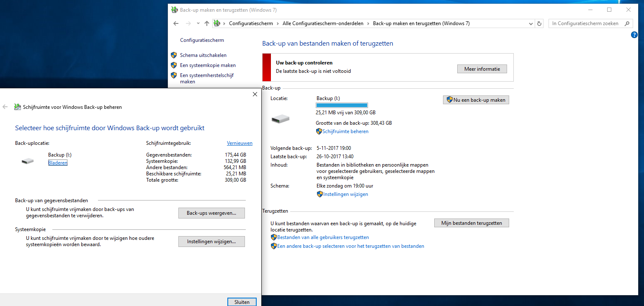Click the Backup (I:) disk usage bar
Viewport: 644px width, 306px height.
[x=342, y=105]
